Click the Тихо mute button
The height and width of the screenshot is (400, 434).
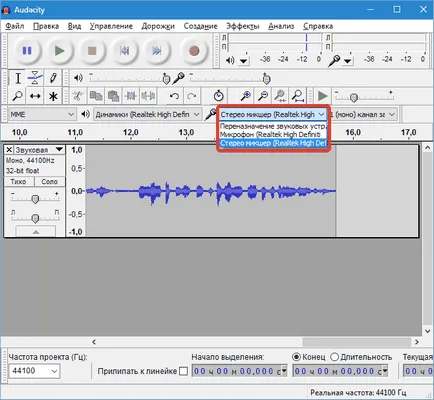tap(18, 182)
